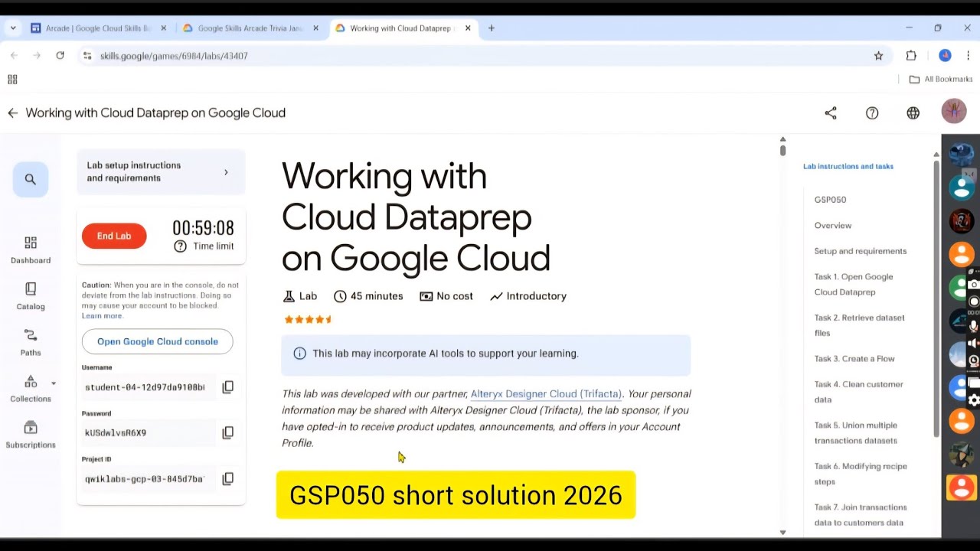
Task: Go to Task 3 Create a Flow
Action: coord(854,359)
